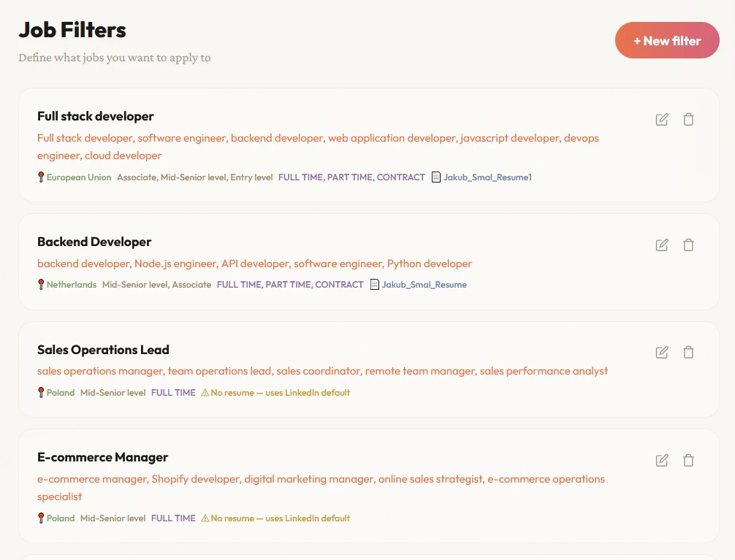Edit the Backend Developer filter
This screenshot has width=735, height=560.
pyautogui.click(x=662, y=245)
